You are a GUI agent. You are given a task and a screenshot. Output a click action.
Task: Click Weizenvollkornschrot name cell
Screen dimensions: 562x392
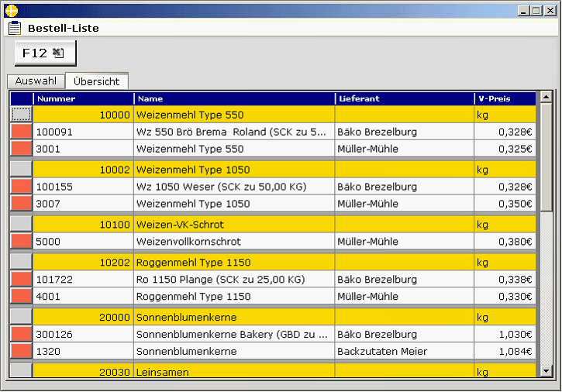pyautogui.click(x=234, y=241)
